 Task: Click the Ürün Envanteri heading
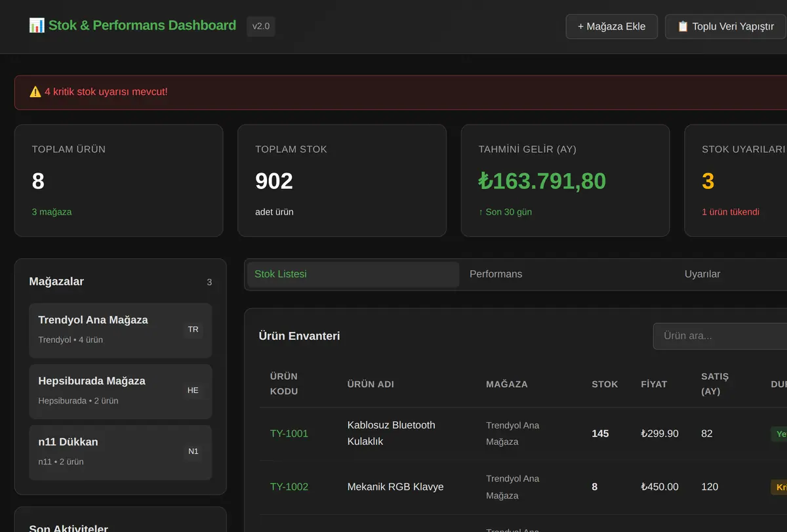coord(300,336)
